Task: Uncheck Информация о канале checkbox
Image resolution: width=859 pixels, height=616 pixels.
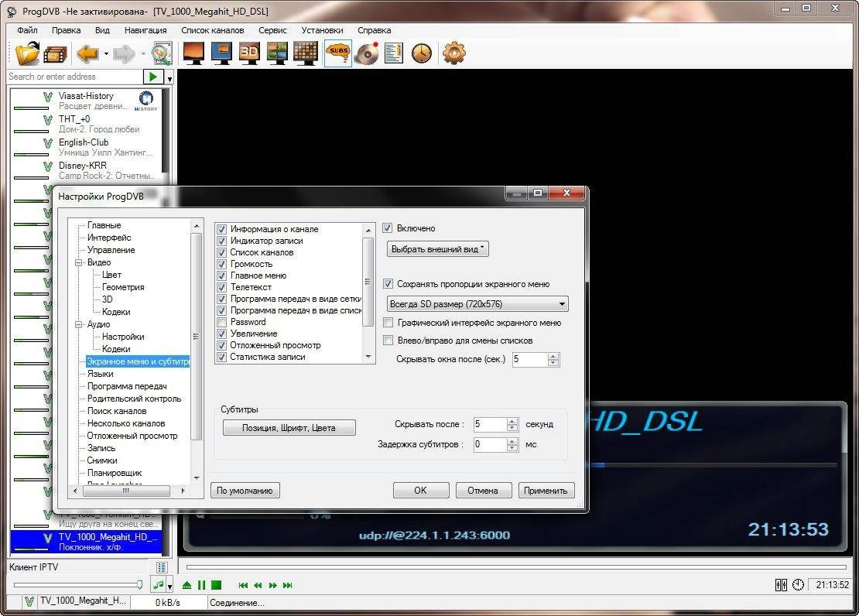Action: tap(222, 229)
